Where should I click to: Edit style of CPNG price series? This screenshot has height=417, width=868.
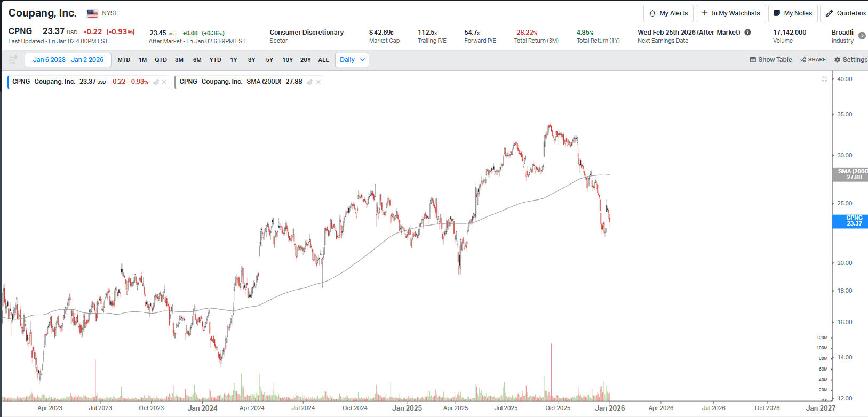(156, 82)
